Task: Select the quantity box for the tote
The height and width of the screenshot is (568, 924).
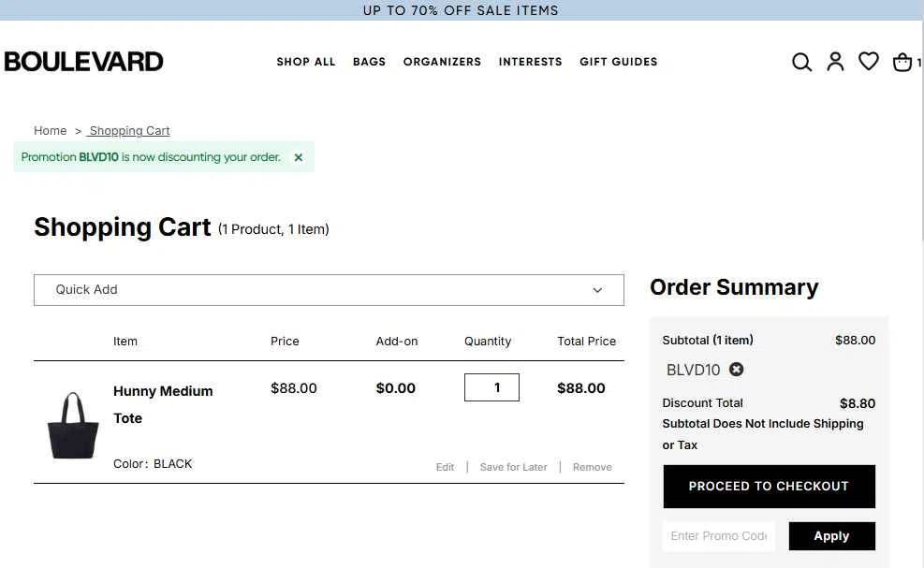Action: (491, 387)
